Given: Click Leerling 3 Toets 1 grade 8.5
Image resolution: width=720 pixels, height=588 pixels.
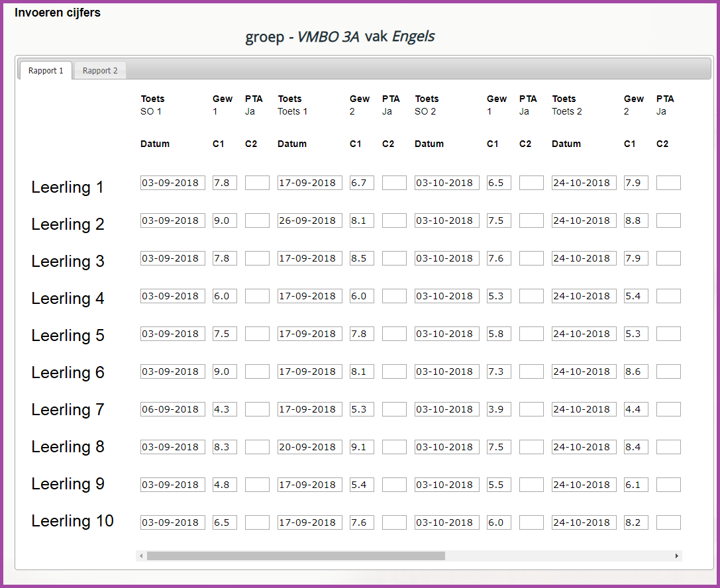Looking at the screenshot, I should [362, 258].
